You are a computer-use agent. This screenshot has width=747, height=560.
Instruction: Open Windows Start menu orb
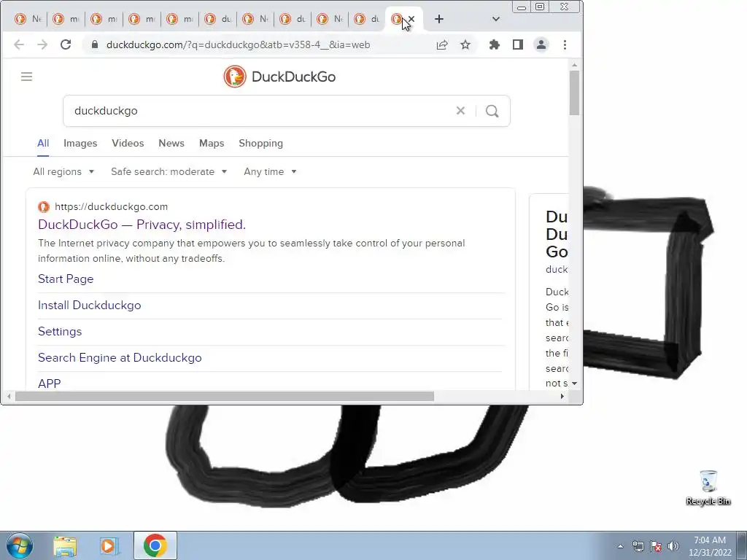[20, 545]
